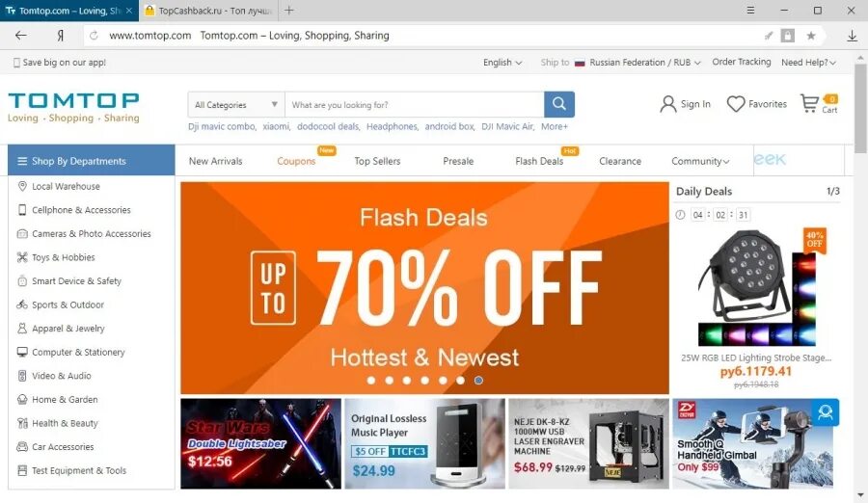Open the Flash Deals menu item
The image size is (868, 503).
click(x=539, y=161)
